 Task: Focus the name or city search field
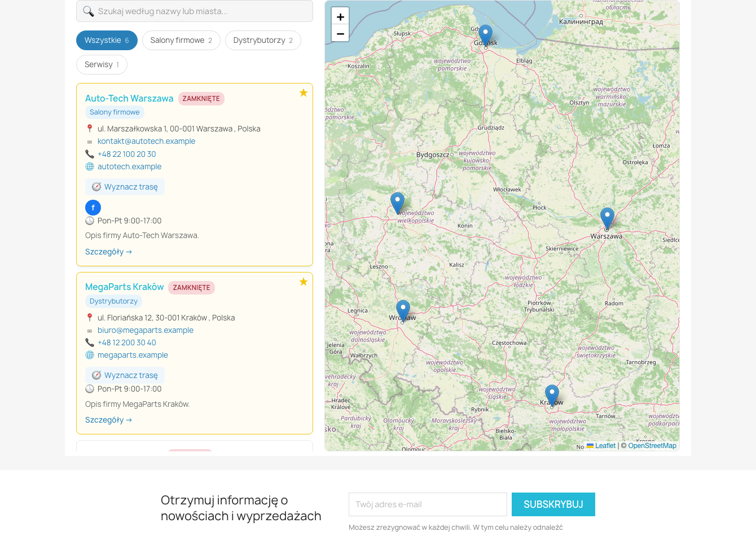click(195, 11)
